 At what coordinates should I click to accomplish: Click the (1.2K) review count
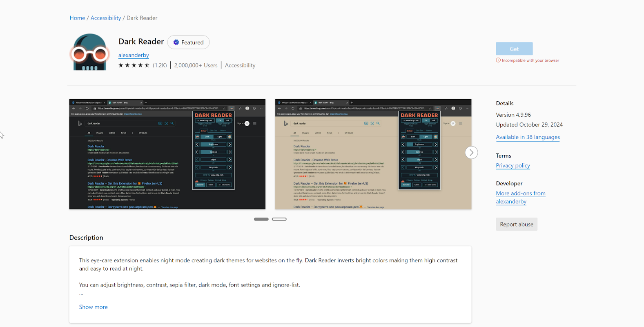[x=160, y=65]
